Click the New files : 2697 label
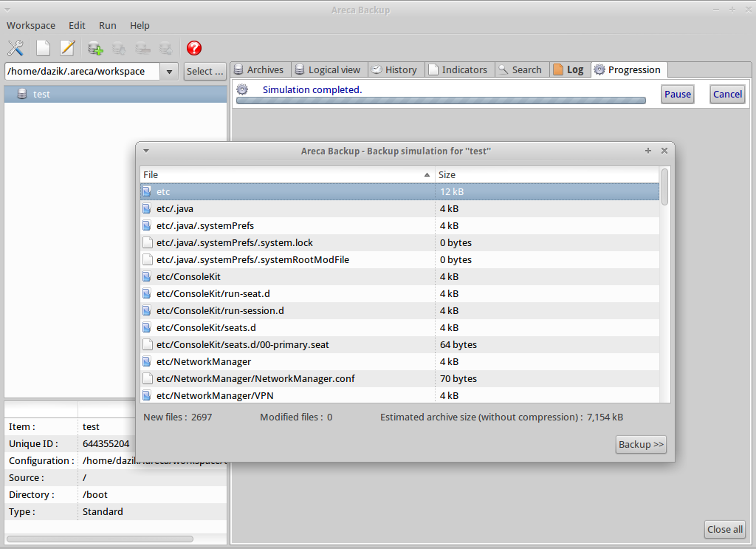The width and height of the screenshot is (756, 549). [177, 417]
